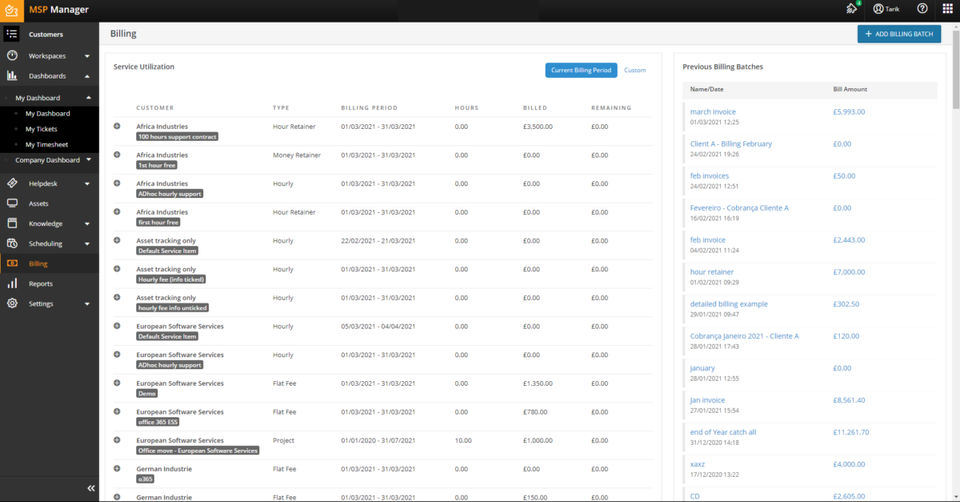960x502 pixels.
Task: Open My Dashboard sub-item
Action: (48, 113)
